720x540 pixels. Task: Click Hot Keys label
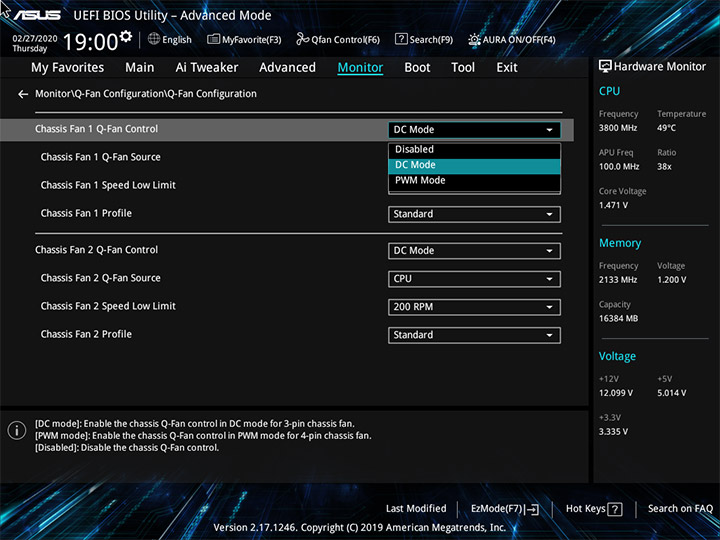585,509
